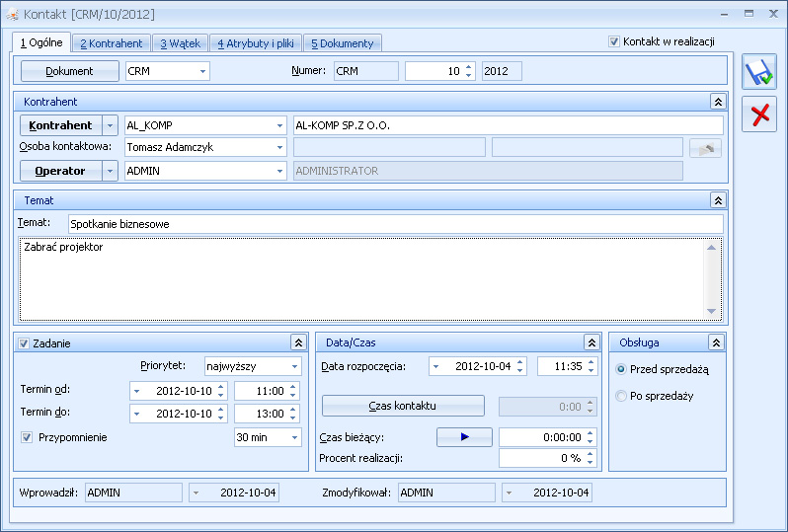Screen dimensions: 788x532
Task: Open calendar for Termin do date
Action: 136,414
